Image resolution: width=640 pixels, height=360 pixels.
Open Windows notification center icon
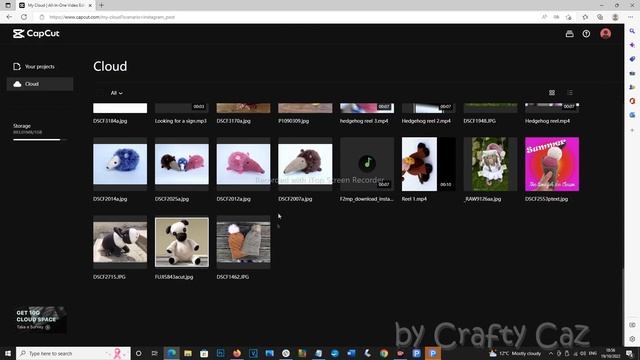coord(630,353)
